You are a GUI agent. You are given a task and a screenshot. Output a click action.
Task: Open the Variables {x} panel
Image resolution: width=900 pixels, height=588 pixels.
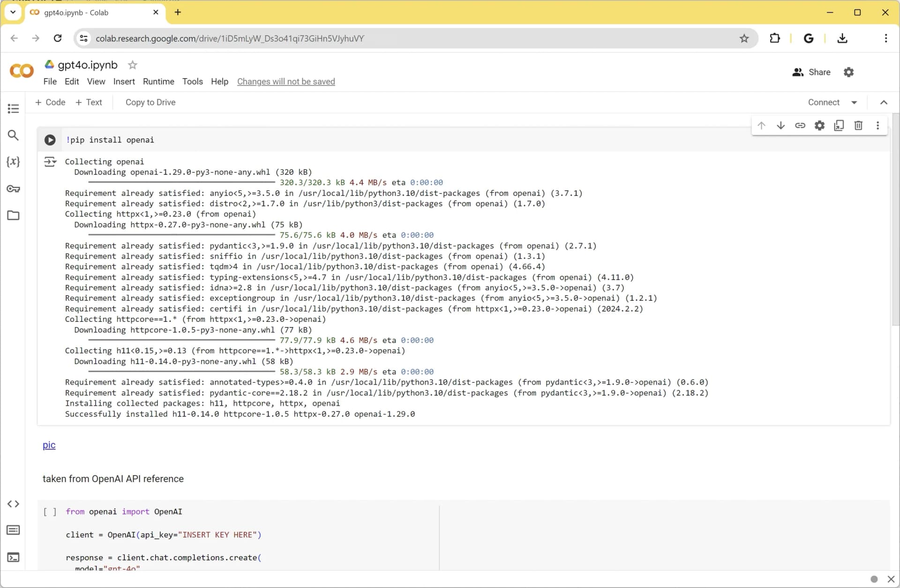coord(13,162)
